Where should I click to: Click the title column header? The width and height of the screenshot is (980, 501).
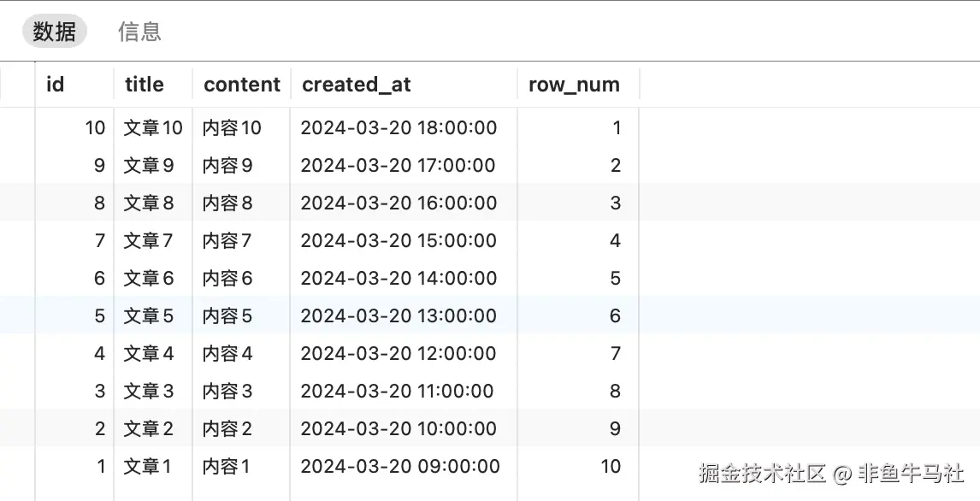[x=144, y=85]
